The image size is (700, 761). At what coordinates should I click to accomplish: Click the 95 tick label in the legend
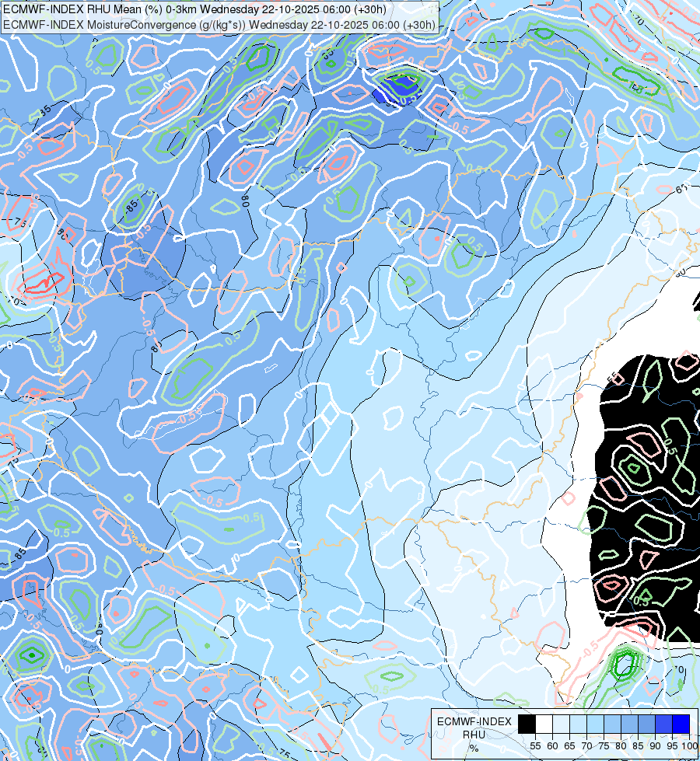click(x=672, y=746)
